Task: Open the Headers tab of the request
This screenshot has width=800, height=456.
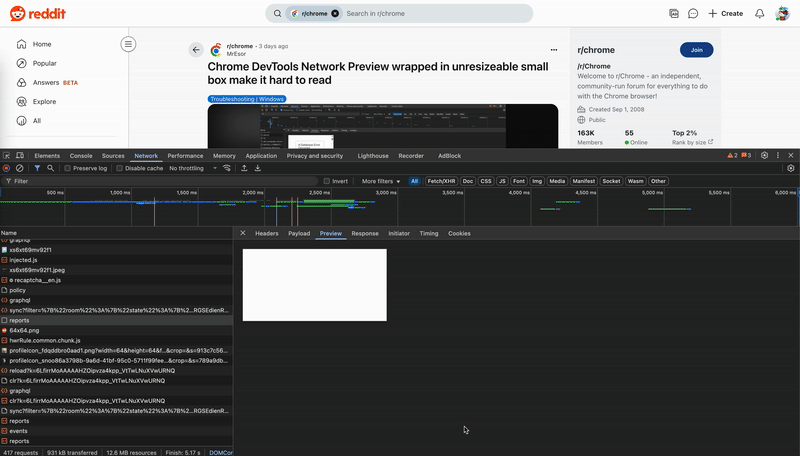Action: (267, 233)
